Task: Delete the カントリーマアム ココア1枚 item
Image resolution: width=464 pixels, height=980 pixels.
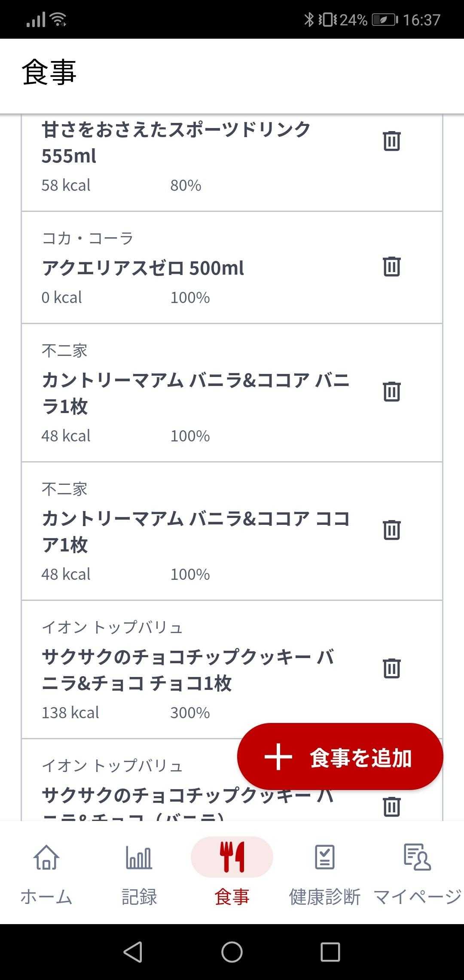Action: coord(391,530)
